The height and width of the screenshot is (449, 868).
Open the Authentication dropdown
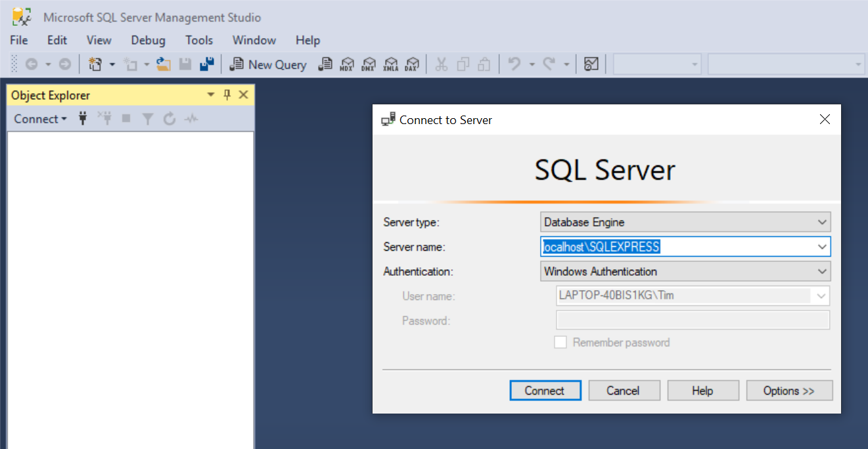click(x=685, y=271)
